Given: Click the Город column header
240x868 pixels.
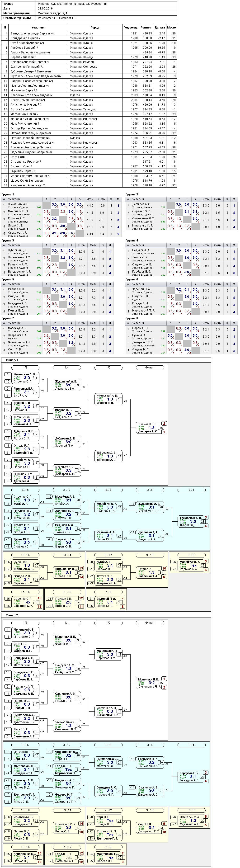Looking at the screenshot, I should click(95, 28).
